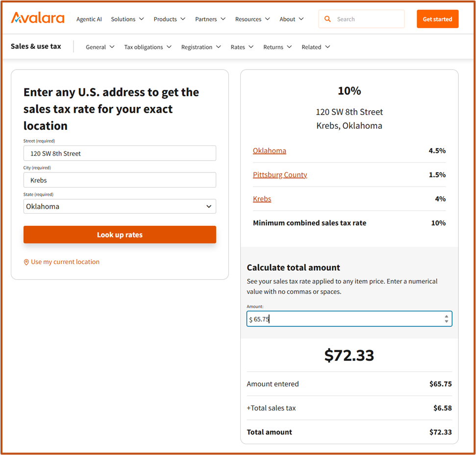Increase amount with stepper up arrow
The width and height of the screenshot is (476, 455).
point(446,316)
